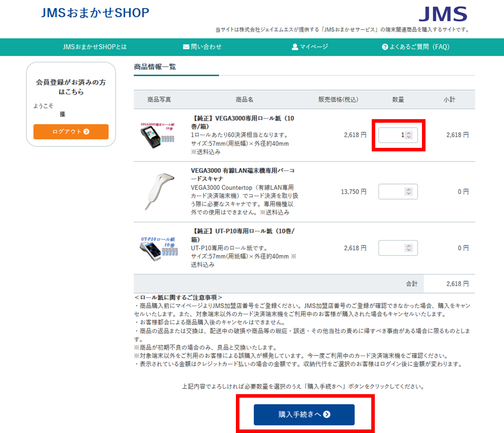
Task: Click the ようこそ greeting text
Action: click(x=44, y=106)
